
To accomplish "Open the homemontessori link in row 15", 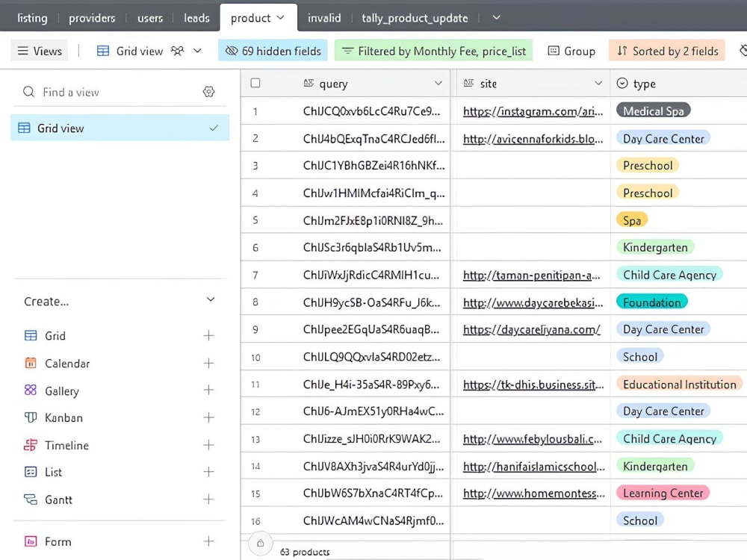I will tap(533, 494).
